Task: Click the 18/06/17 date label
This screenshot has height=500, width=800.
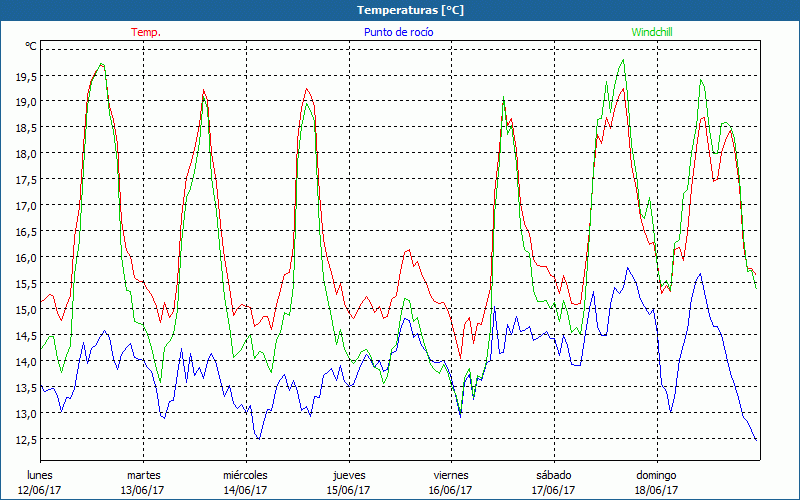Action: pos(656,490)
